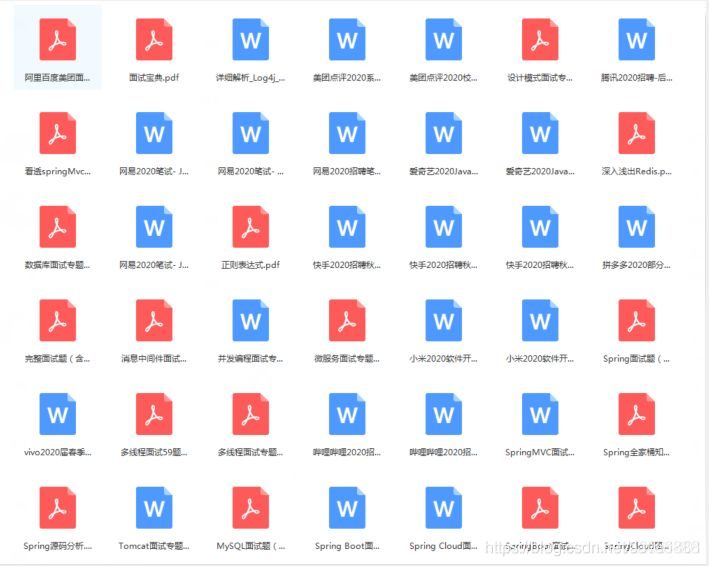
Task: Click the 并发编程面试专... Word document icon
Action: 251,320
